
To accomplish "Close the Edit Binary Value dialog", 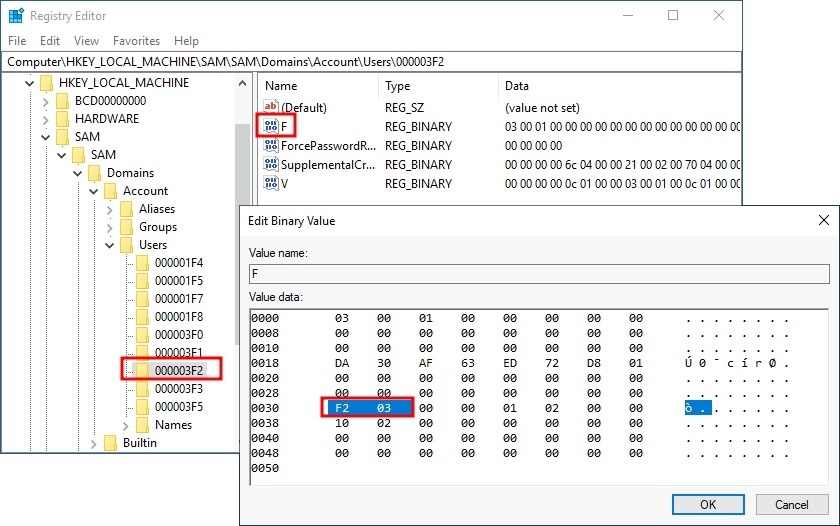I will point(824,220).
